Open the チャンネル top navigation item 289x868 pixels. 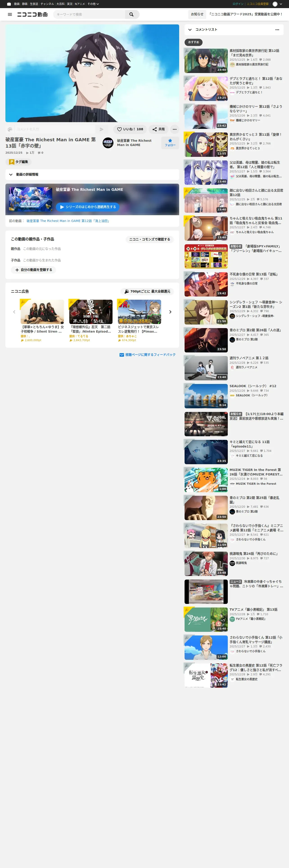coord(47,4)
